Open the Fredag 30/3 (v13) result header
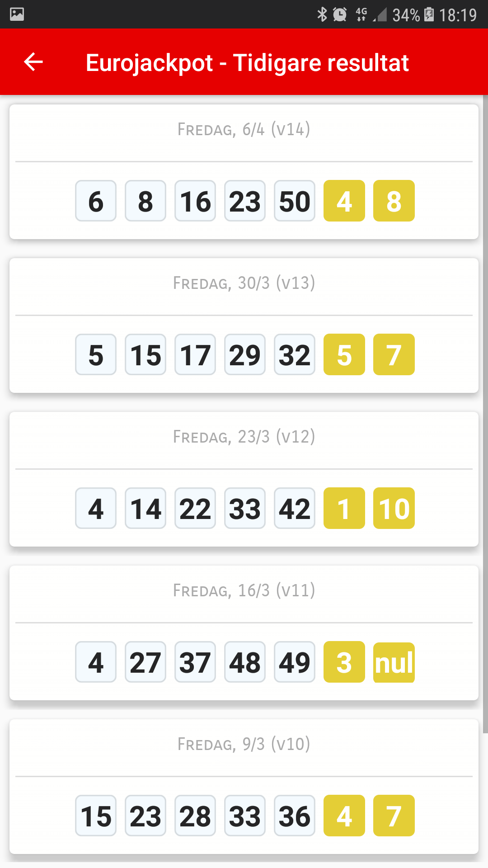Viewport: 488px width, 868px height. 244,283
